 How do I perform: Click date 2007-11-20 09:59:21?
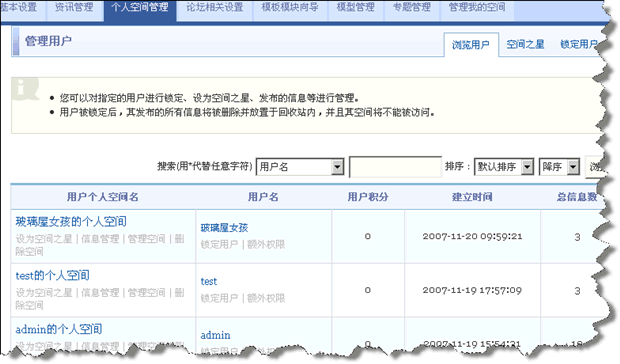(x=473, y=236)
